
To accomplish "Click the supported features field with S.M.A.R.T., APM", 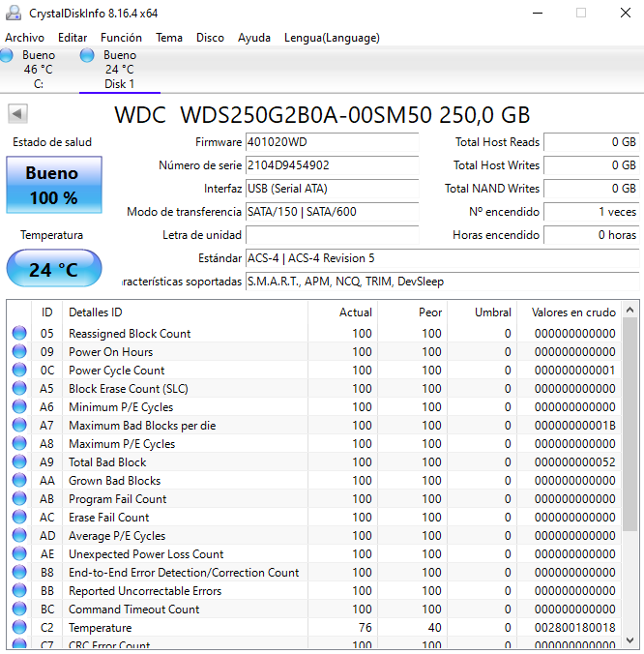I will (442, 282).
